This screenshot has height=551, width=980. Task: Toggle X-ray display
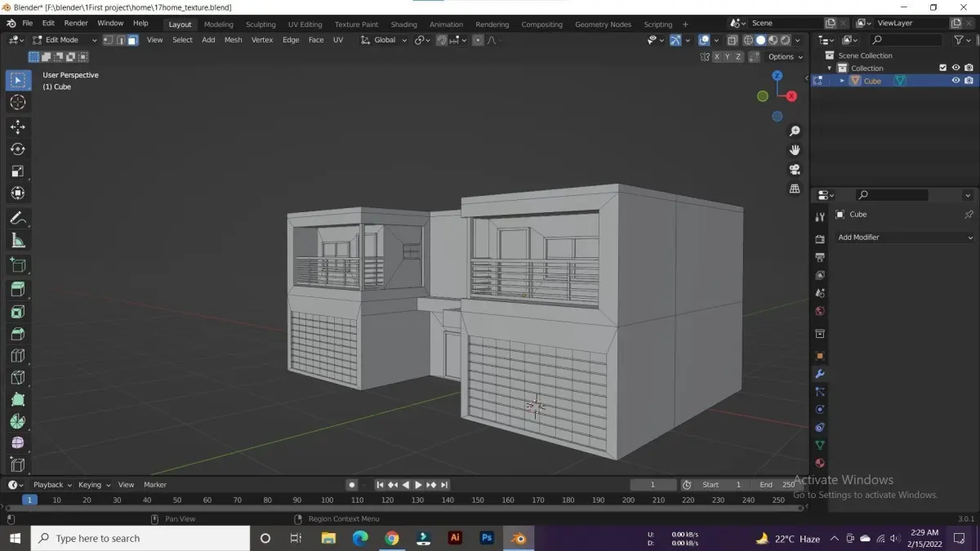(733, 40)
